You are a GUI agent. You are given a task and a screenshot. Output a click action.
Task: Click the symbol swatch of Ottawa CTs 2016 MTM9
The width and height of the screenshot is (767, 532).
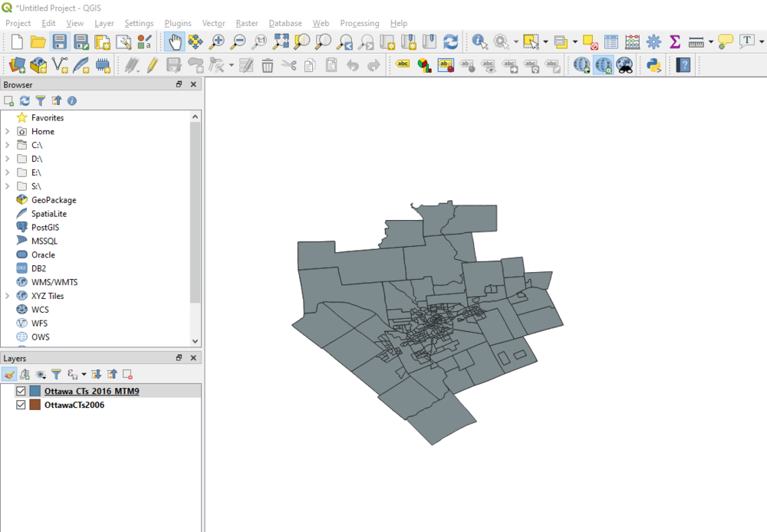point(34,391)
